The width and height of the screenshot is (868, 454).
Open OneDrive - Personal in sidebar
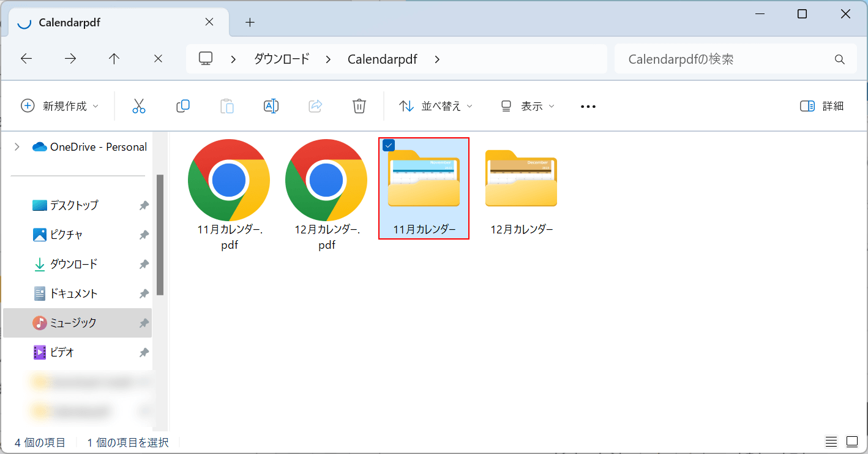pos(89,146)
